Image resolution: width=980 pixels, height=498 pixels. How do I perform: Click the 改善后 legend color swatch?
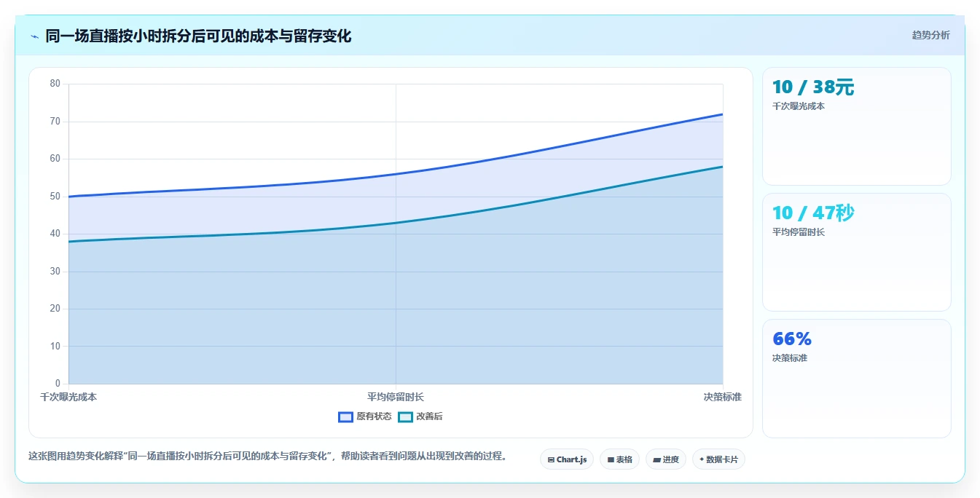pyautogui.click(x=405, y=416)
